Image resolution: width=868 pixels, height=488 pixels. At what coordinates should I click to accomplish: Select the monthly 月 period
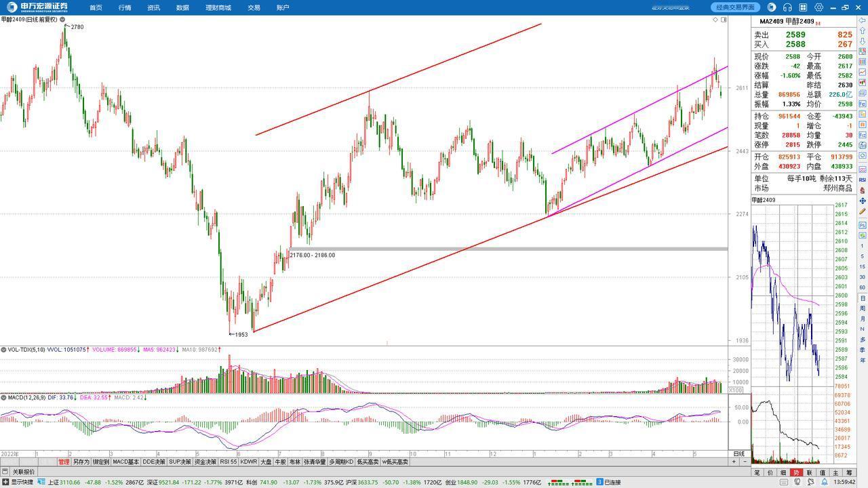pyautogui.click(x=863, y=319)
